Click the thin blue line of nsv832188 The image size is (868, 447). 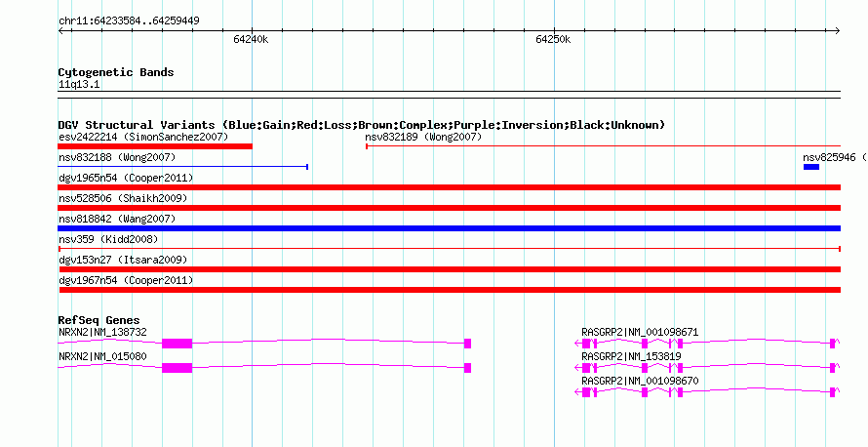pyautogui.click(x=182, y=167)
